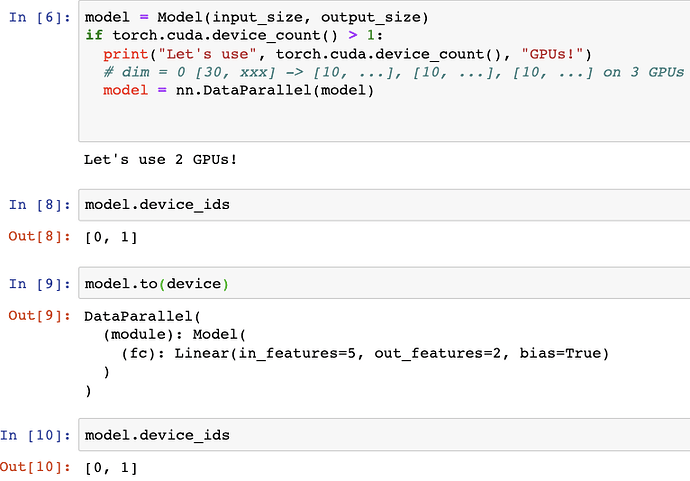
Task: Click the In [10] cell prompt
Action: 35,435
